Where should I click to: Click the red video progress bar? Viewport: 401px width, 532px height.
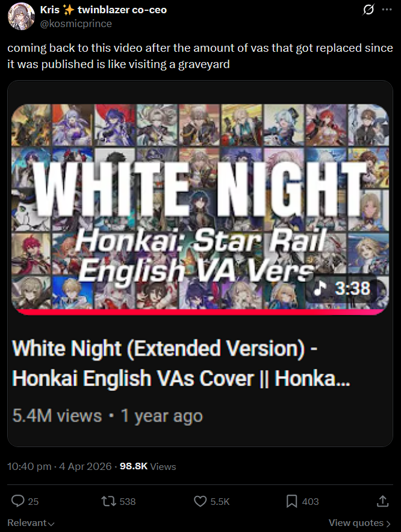tap(200, 312)
